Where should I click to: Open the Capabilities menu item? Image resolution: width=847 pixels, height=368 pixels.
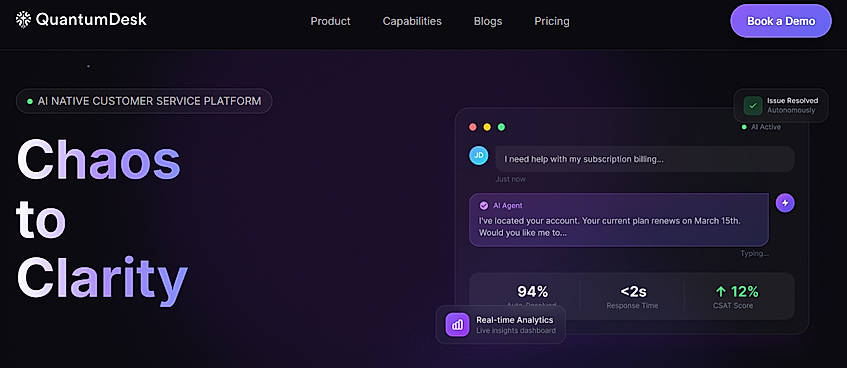[412, 21]
